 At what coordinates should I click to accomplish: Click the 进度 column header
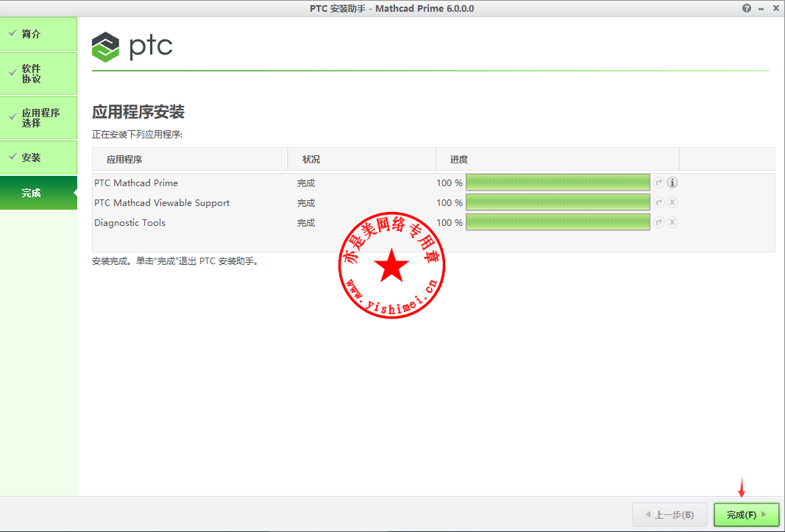tap(557, 159)
